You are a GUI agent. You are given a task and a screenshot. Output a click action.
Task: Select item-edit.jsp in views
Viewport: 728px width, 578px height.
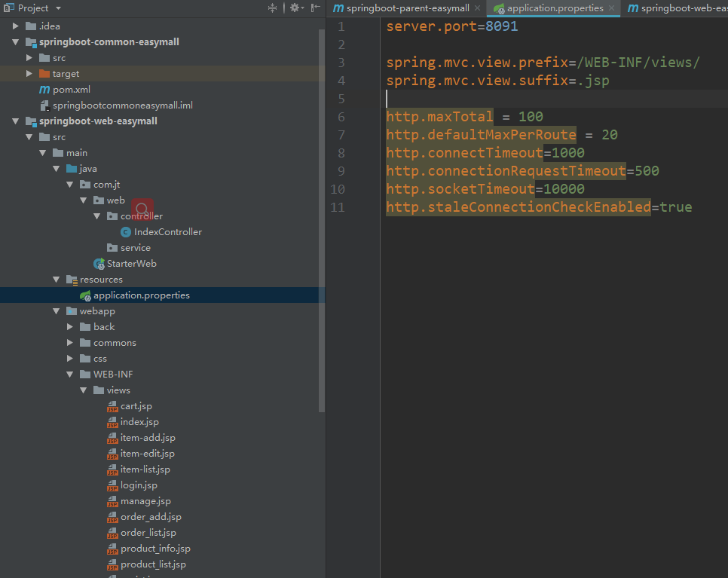[x=148, y=454]
